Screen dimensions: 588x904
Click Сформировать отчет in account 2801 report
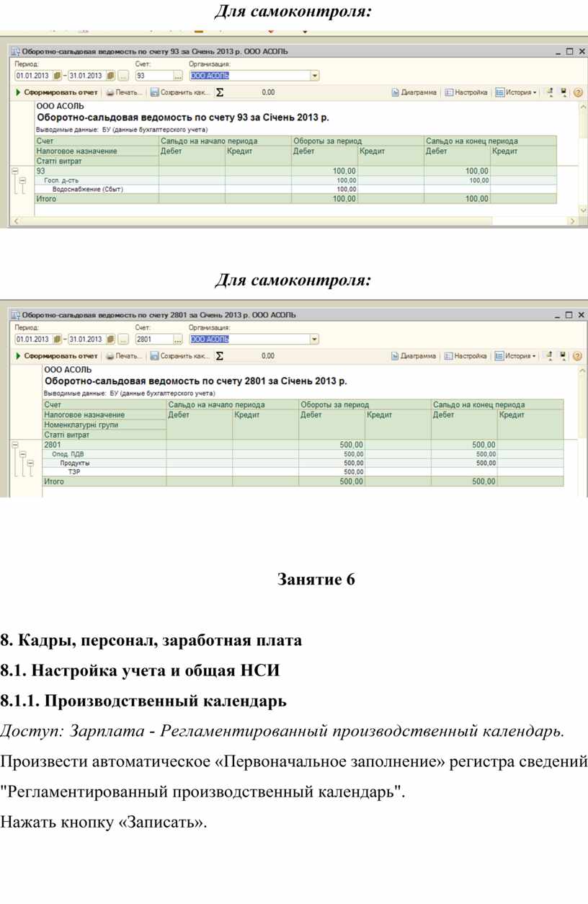(56, 356)
